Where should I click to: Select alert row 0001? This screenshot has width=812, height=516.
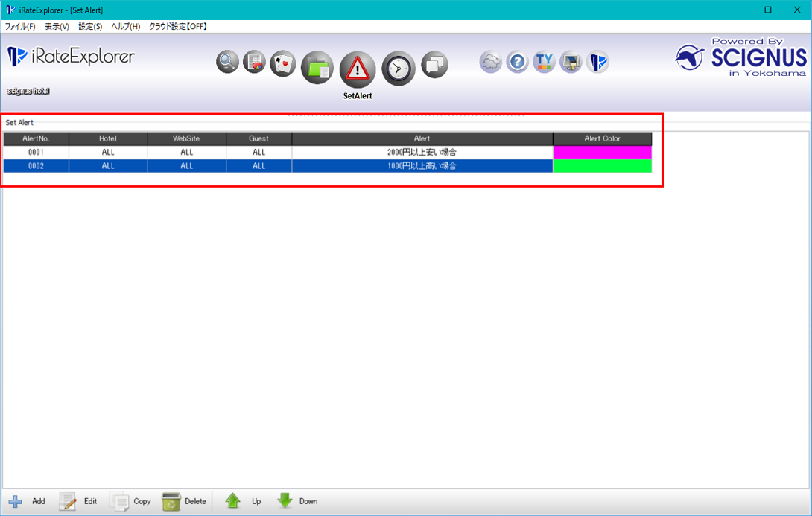point(36,152)
